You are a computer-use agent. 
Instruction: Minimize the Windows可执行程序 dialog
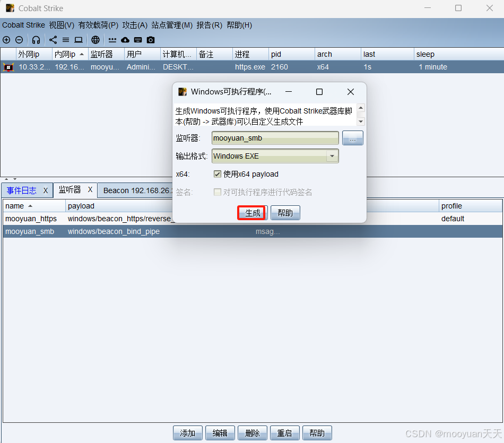(x=289, y=92)
